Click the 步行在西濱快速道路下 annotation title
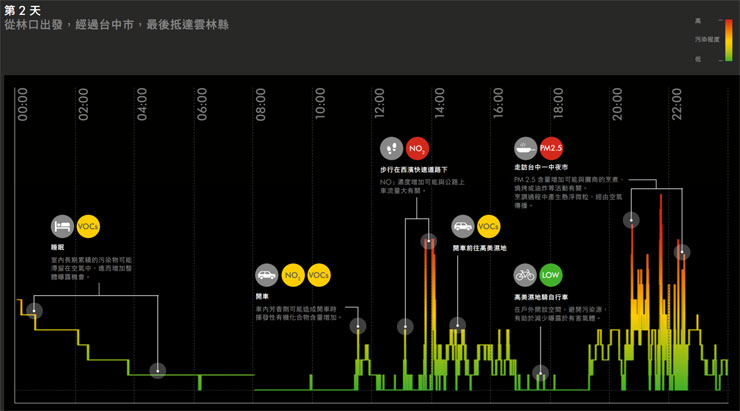 413,169
